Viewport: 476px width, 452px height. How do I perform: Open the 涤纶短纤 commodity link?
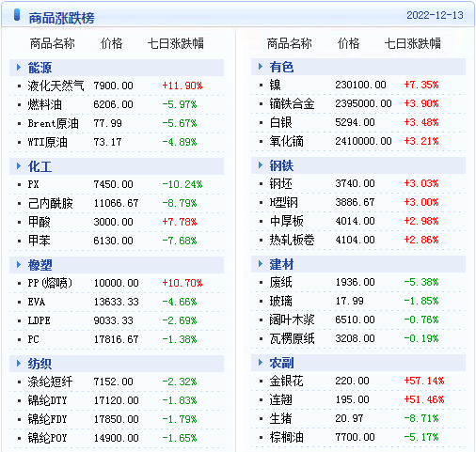click(50, 382)
